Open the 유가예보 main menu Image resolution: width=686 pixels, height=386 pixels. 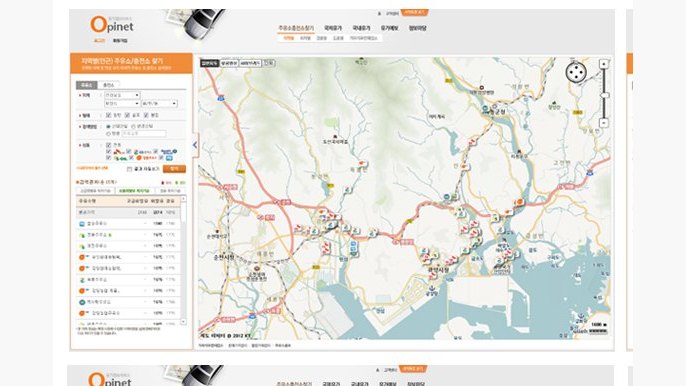tap(389, 28)
